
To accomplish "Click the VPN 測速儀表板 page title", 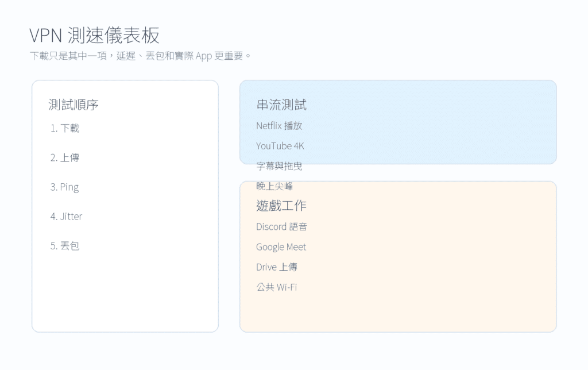I will point(95,35).
